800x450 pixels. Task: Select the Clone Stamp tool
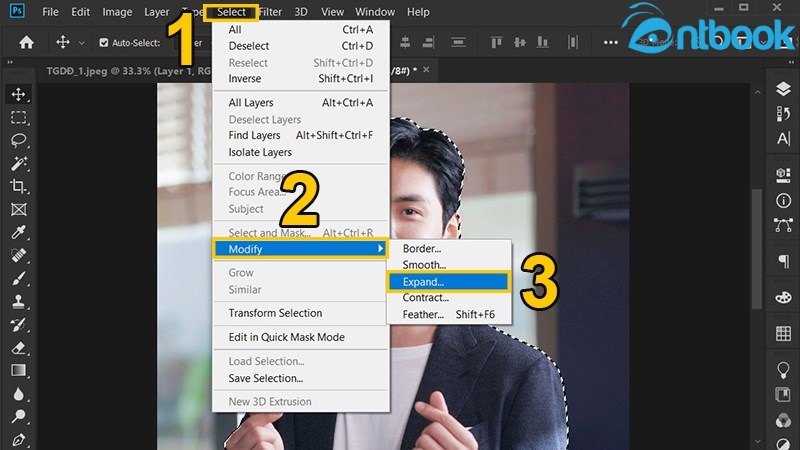(x=19, y=302)
